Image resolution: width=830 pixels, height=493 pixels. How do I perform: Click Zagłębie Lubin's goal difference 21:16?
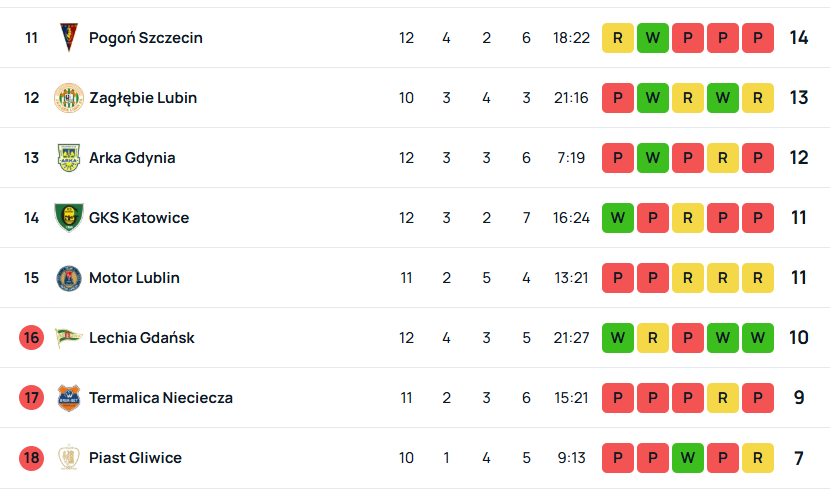[x=571, y=98]
